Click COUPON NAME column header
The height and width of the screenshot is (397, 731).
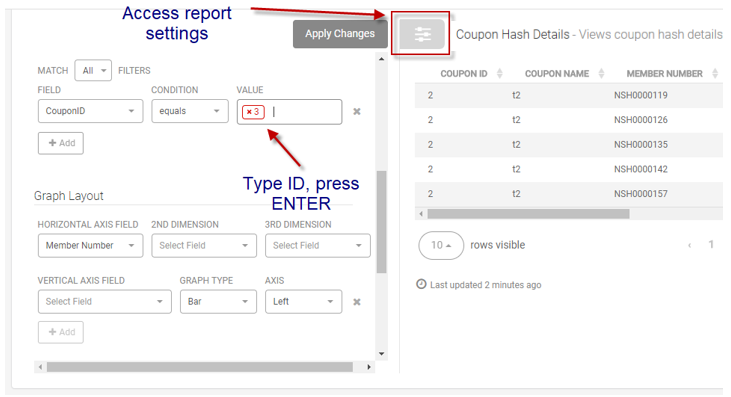[557, 74]
